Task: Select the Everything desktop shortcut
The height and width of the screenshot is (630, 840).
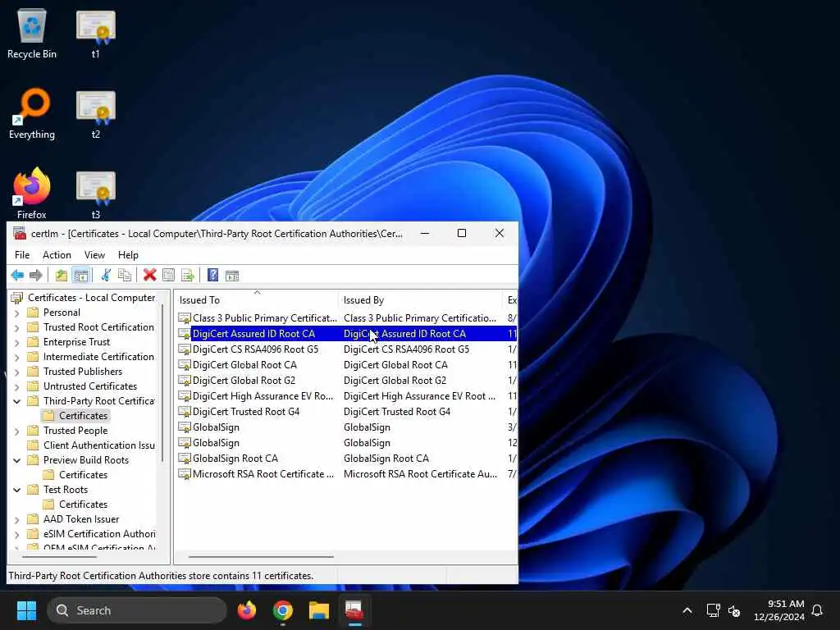Action: point(32,113)
